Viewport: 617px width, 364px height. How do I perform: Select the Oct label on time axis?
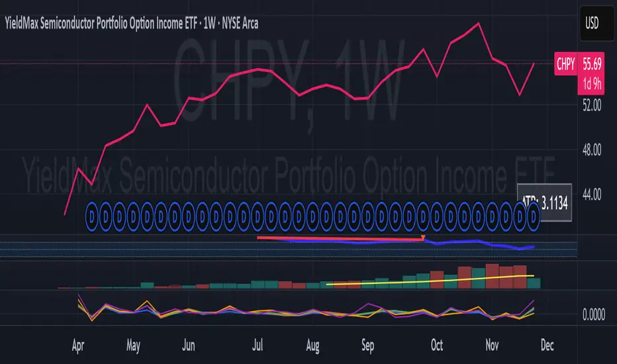tap(436, 345)
